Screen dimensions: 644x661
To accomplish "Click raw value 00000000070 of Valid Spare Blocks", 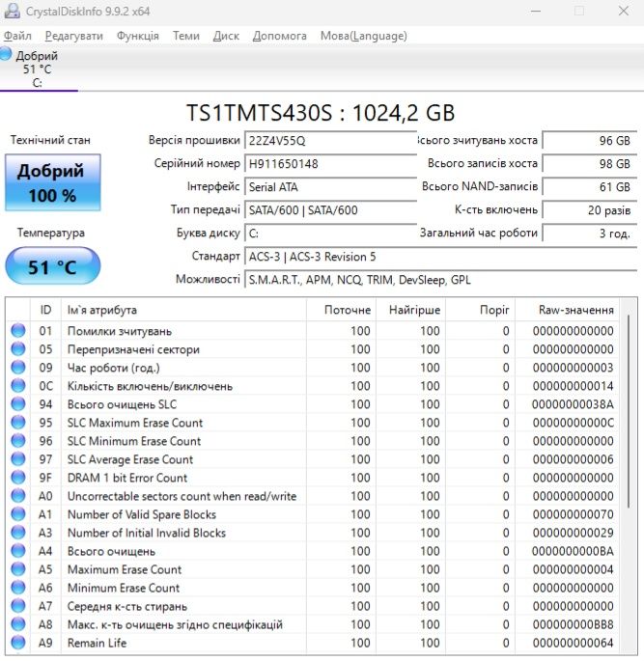I will (573, 514).
